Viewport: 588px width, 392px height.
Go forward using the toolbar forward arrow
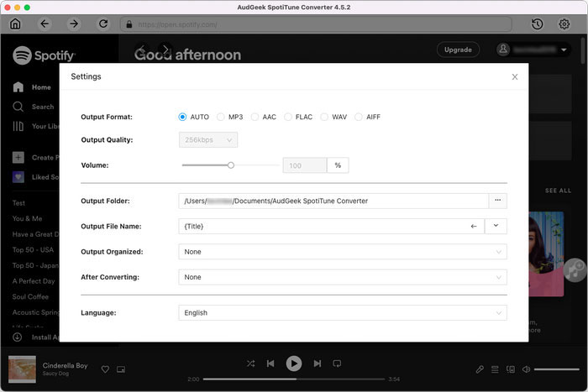74,24
